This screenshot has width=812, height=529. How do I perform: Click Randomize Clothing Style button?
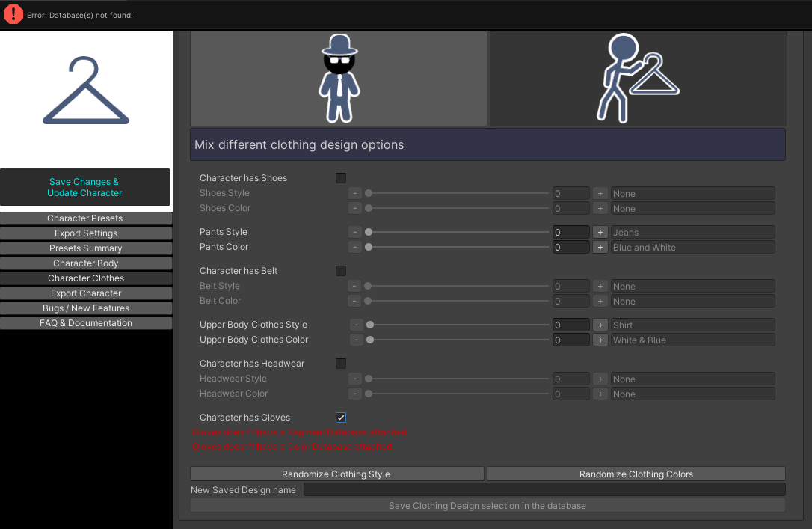(x=336, y=474)
